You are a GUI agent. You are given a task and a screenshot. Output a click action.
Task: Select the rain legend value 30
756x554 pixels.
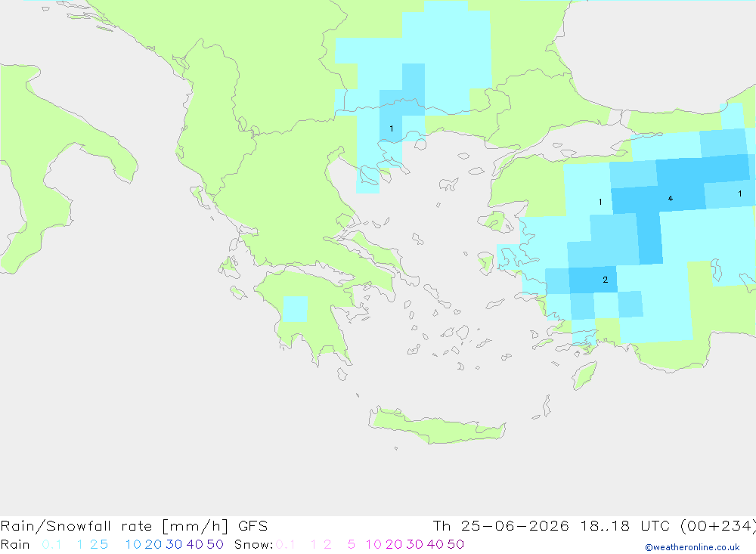click(174, 544)
